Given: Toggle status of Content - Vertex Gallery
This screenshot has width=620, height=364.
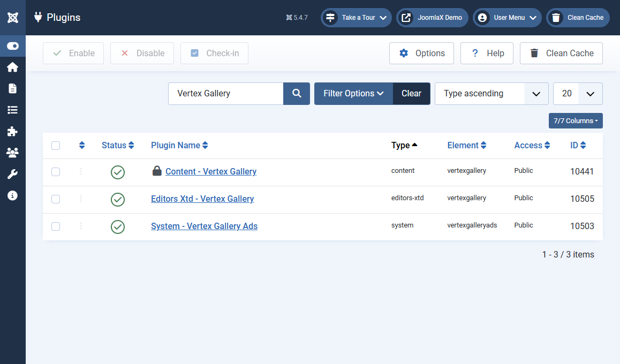Looking at the screenshot, I should pos(118,172).
